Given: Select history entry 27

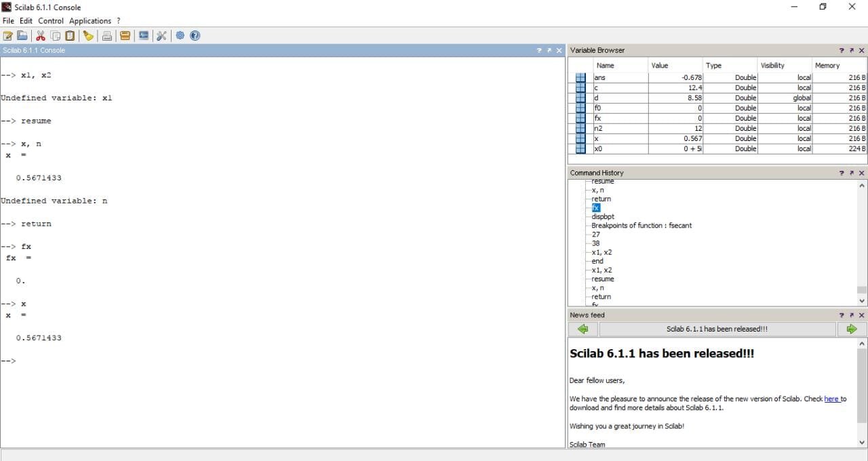Looking at the screenshot, I should point(595,235).
